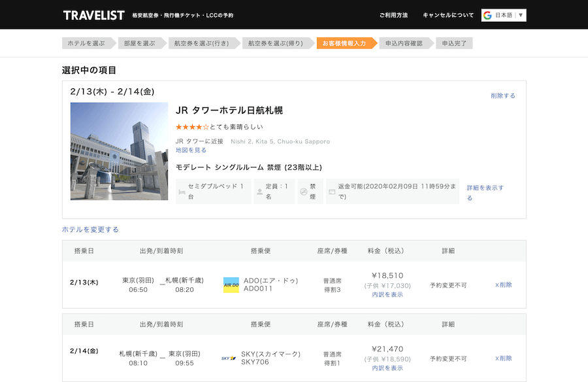Click 詳細を表示する for the room
Image resolution: width=588 pixels, height=382 pixels.
(x=485, y=193)
